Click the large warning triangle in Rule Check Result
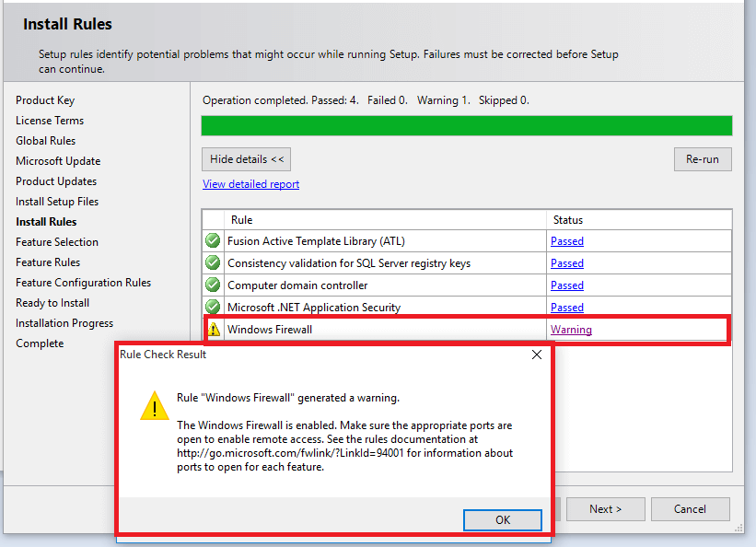756x547 pixels. coord(154,406)
